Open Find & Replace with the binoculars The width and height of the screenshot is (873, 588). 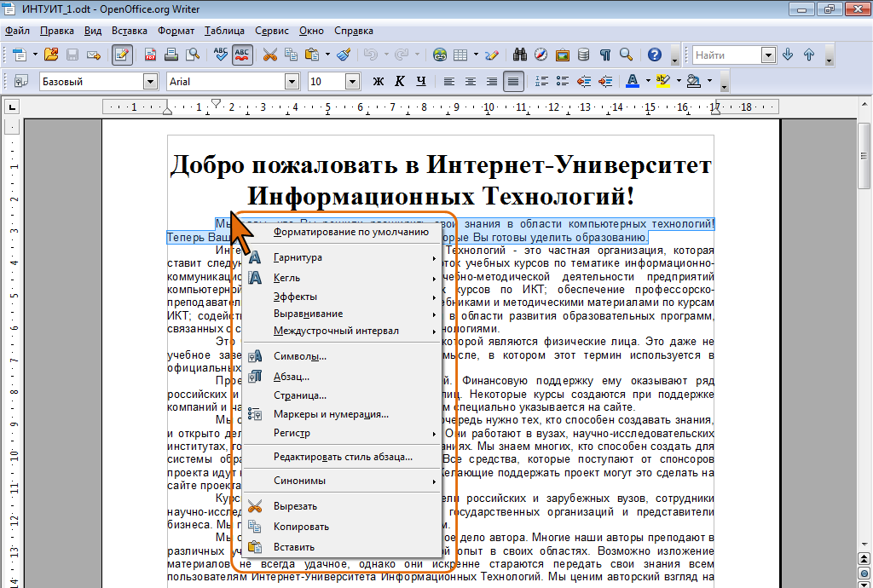520,55
